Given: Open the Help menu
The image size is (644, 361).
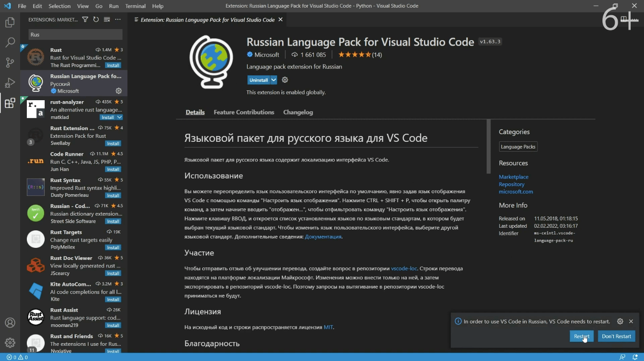Looking at the screenshot, I should [x=158, y=6].
